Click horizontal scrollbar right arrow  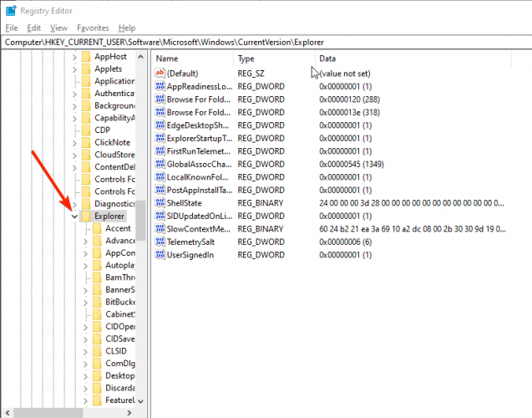pyautogui.click(x=129, y=413)
